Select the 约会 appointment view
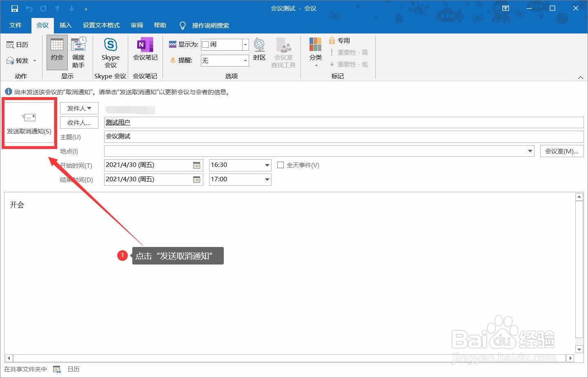The width and height of the screenshot is (588, 378). 57,53
